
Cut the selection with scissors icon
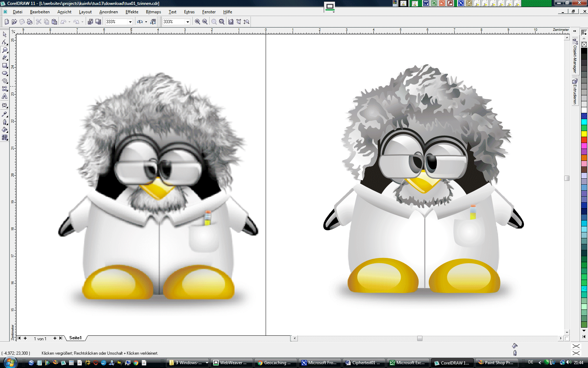[39, 22]
